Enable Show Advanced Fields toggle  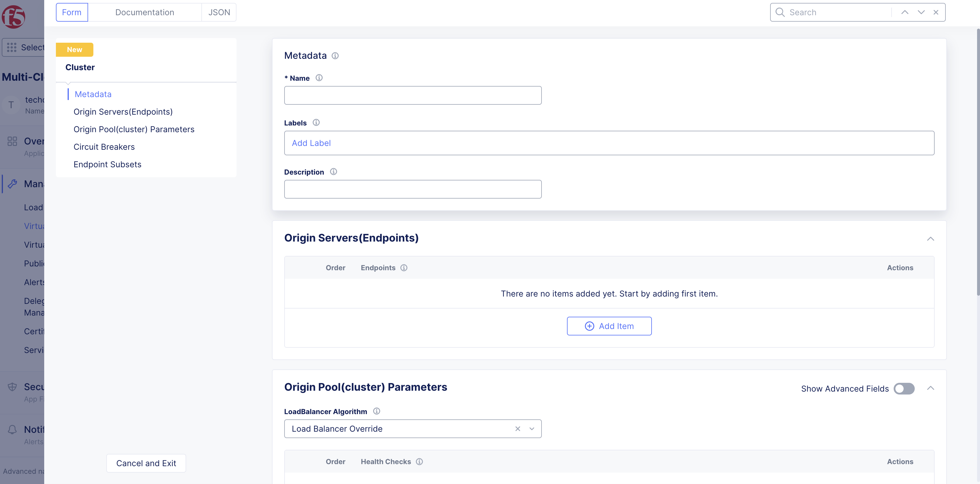(904, 389)
